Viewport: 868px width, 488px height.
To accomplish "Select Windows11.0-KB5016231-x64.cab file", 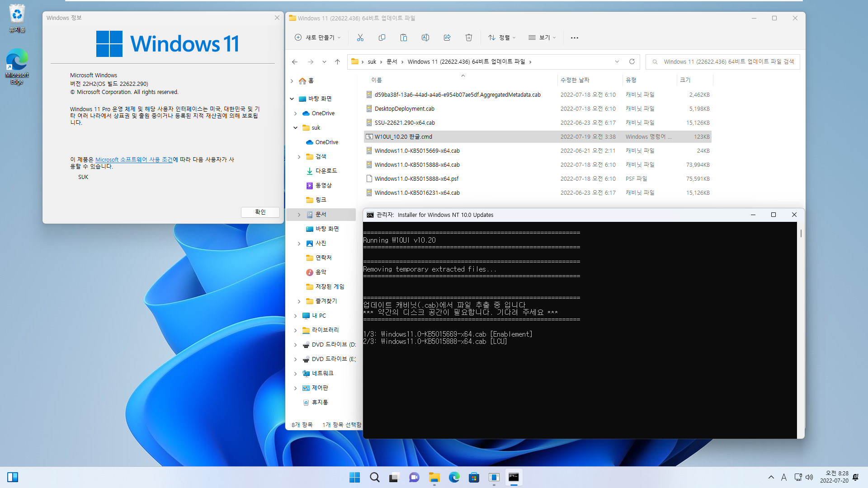I will [x=538, y=193].
